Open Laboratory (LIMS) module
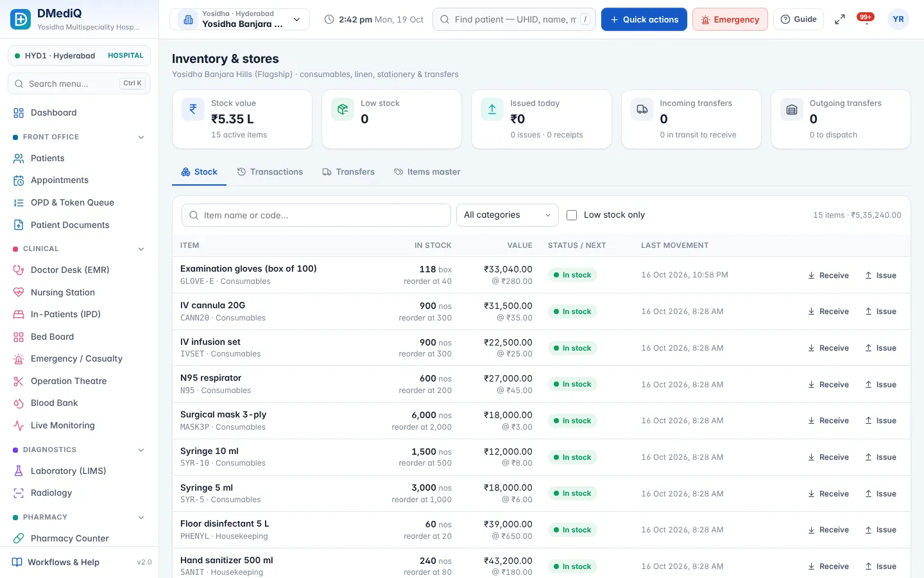The width and height of the screenshot is (924, 578). (x=80, y=471)
